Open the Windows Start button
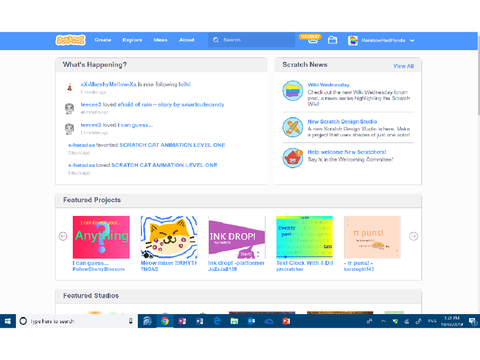This screenshot has height=360, width=480. (8, 321)
